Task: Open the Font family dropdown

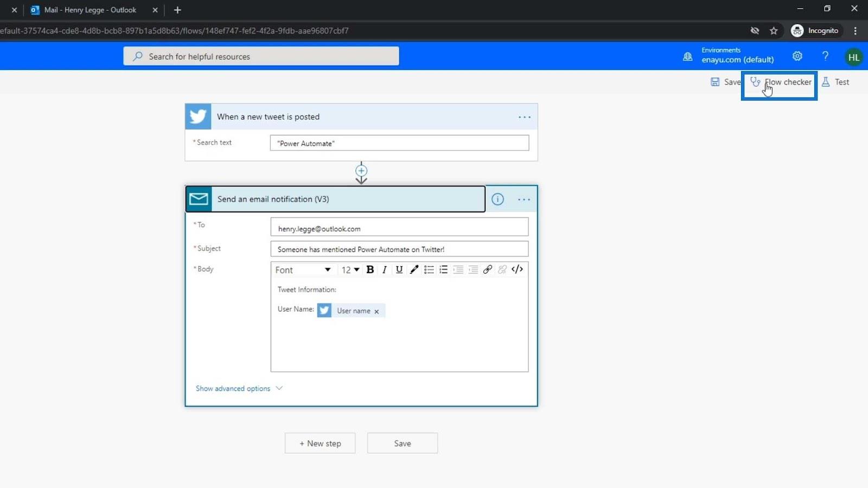Action: click(303, 269)
